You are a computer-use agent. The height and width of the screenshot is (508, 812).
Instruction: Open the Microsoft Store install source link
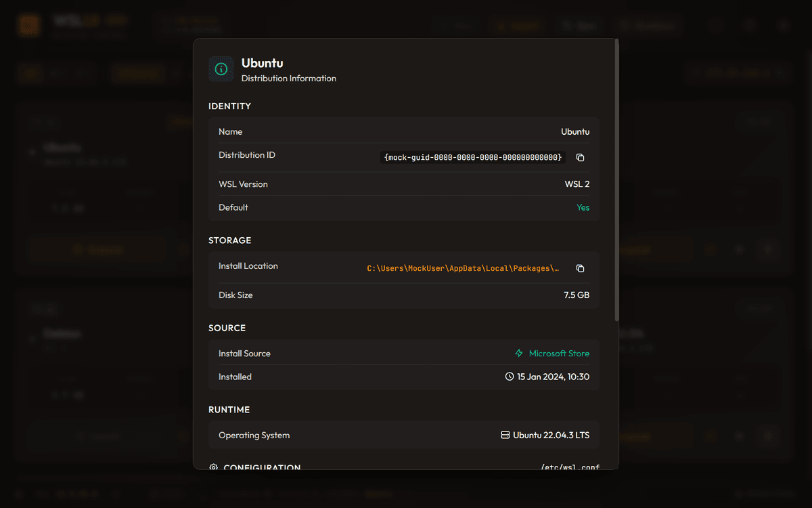click(558, 353)
